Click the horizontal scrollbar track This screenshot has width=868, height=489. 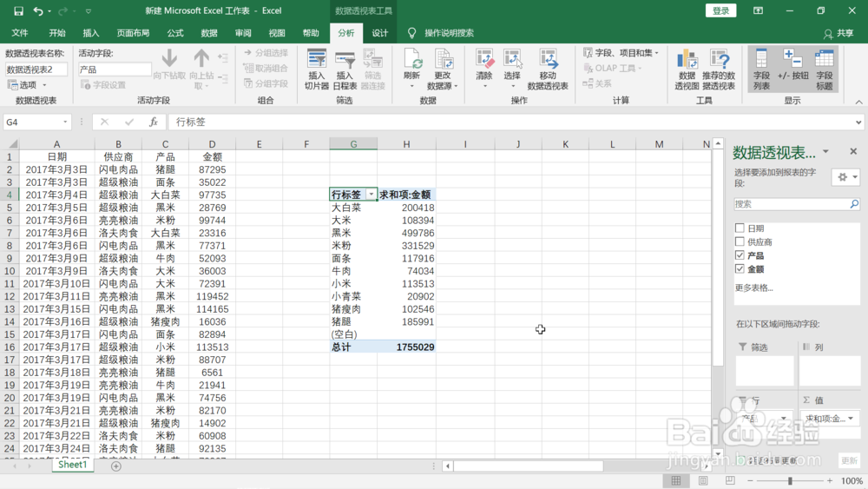(x=528, y=466)
